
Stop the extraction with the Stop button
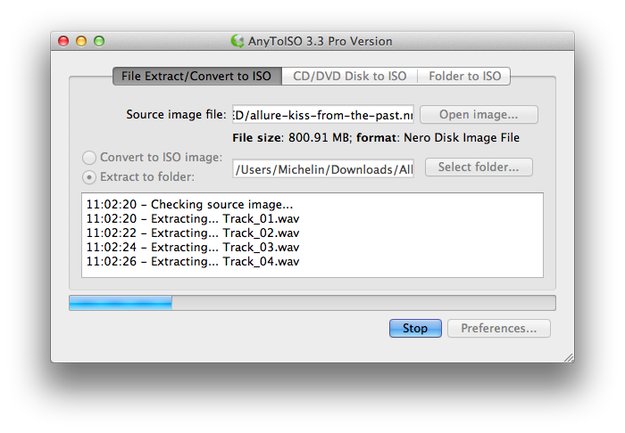(415, 328)
